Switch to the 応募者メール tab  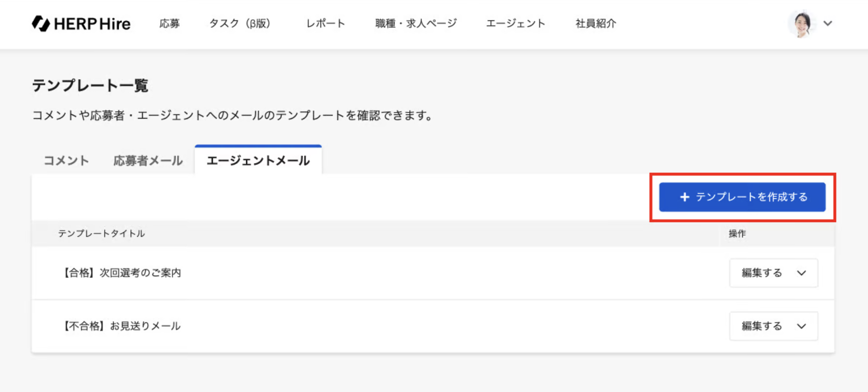point(148,161)
